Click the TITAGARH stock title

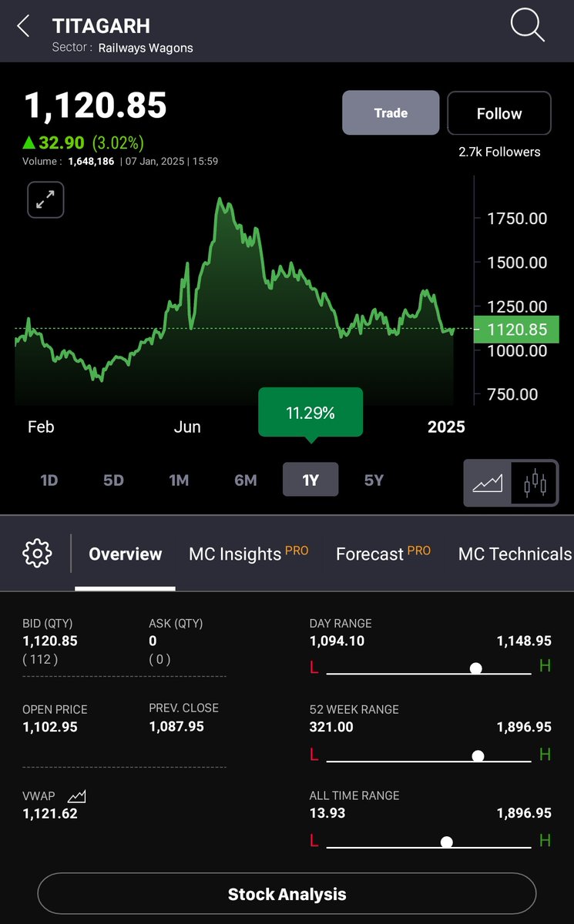click(x=101, y=25)
